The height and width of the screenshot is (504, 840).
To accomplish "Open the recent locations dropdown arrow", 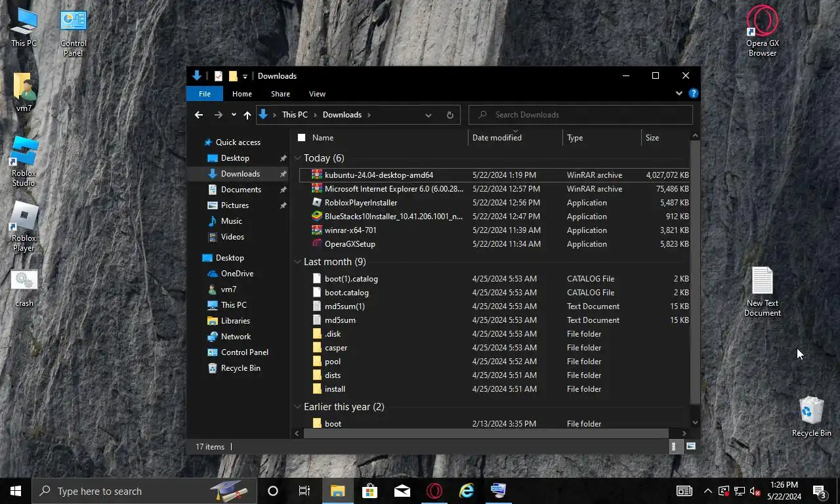I will point(234,115).
